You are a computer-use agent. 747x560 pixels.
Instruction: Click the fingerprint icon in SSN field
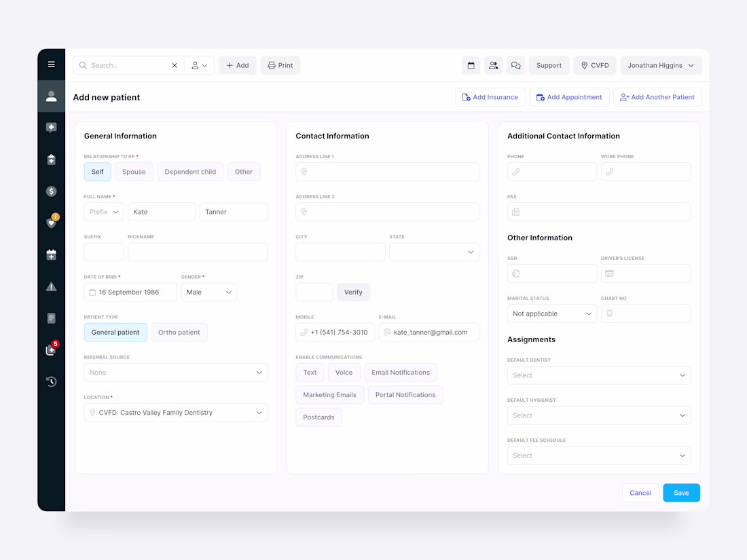coord(515,274)
